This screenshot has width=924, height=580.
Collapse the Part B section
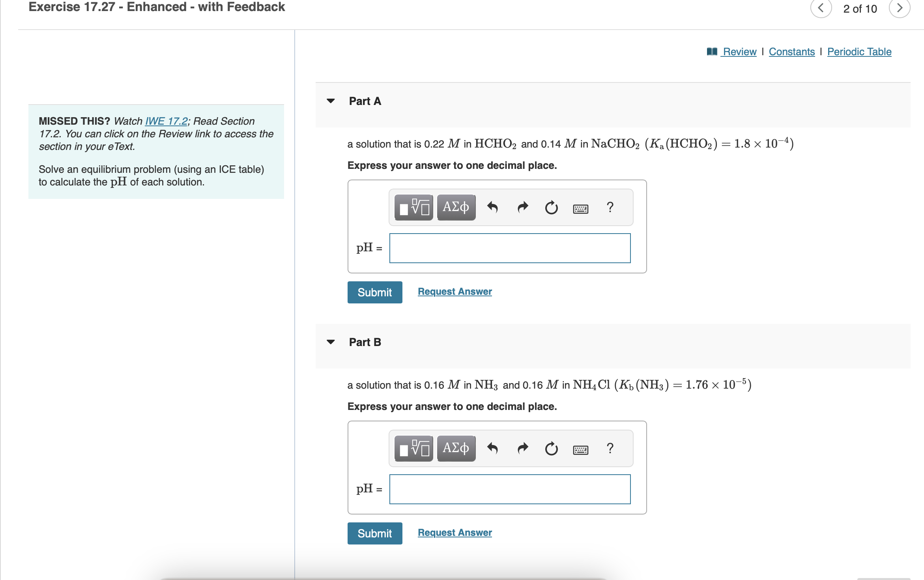pos(331,342)
